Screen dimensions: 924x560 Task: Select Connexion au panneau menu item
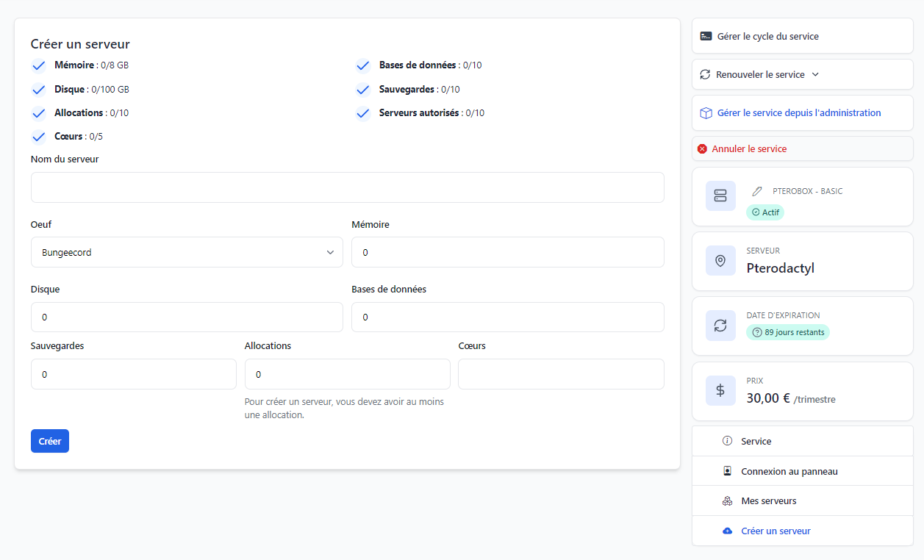[789, 472]
